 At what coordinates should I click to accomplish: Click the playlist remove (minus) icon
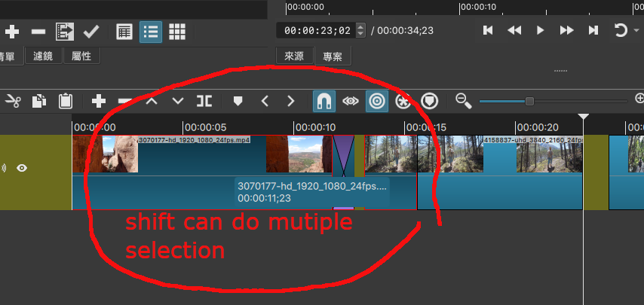[x=38, y=32]
